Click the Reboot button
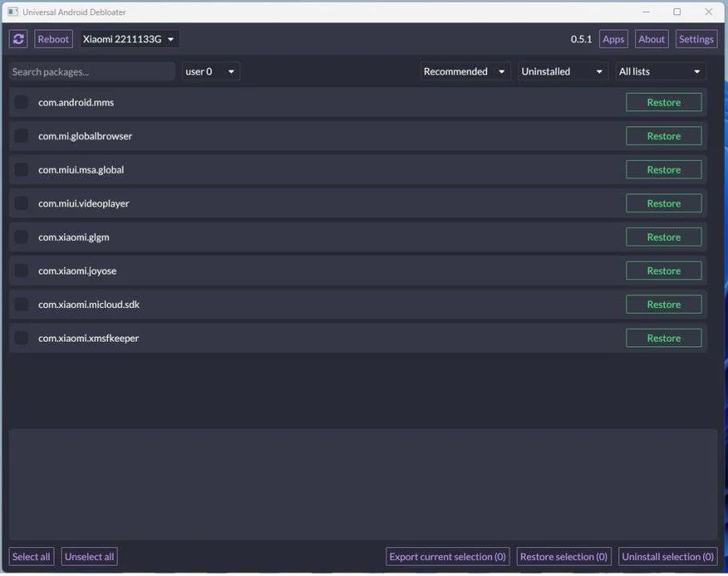Image resolution: width=728 pixels, height=576 pixels. pos(54,39)
